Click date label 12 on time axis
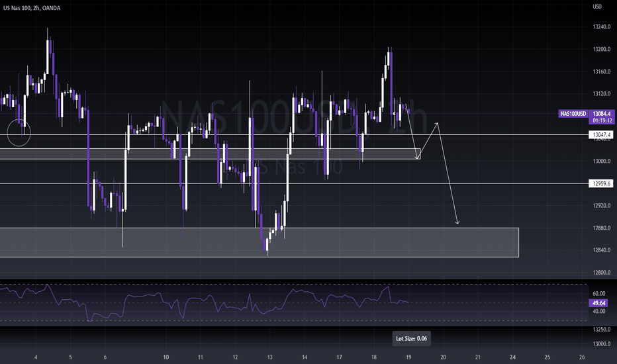This screenshot has height=364, width=617. pyautogui.click(x=235, y=357)
